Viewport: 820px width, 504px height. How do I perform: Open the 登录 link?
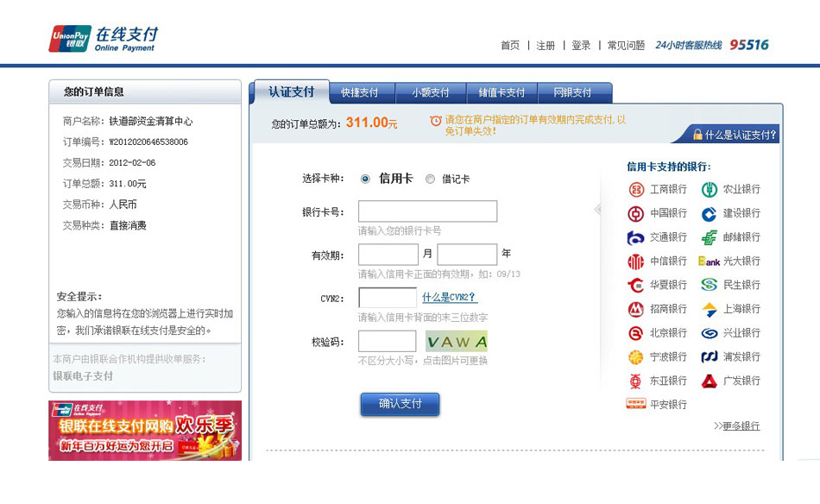[581, 46]
